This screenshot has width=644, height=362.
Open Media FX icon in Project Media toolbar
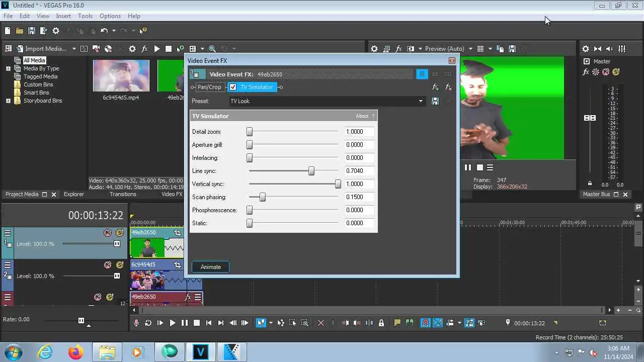144,49
